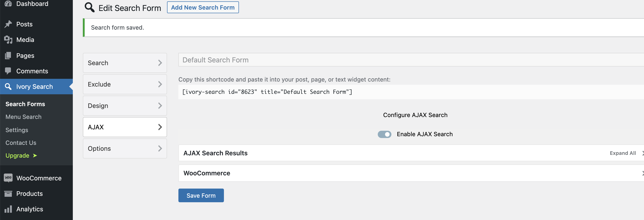
Task: Open the Posts menu
Action: 24,24
